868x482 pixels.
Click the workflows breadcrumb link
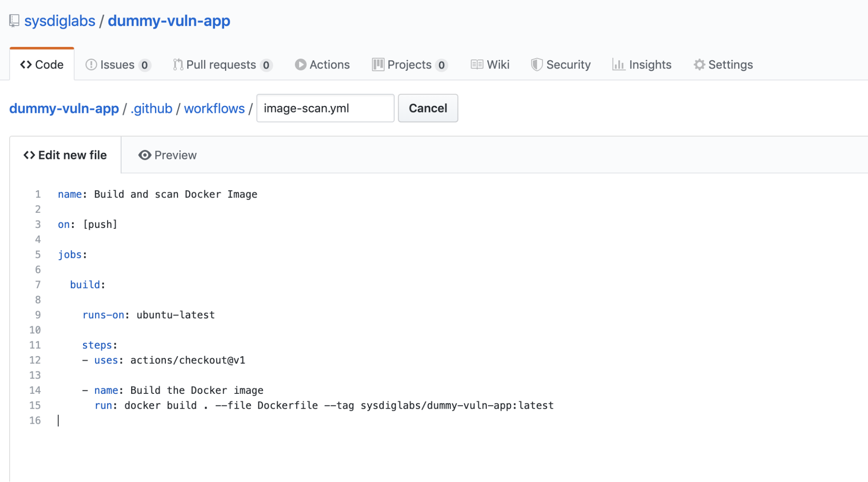215,108
